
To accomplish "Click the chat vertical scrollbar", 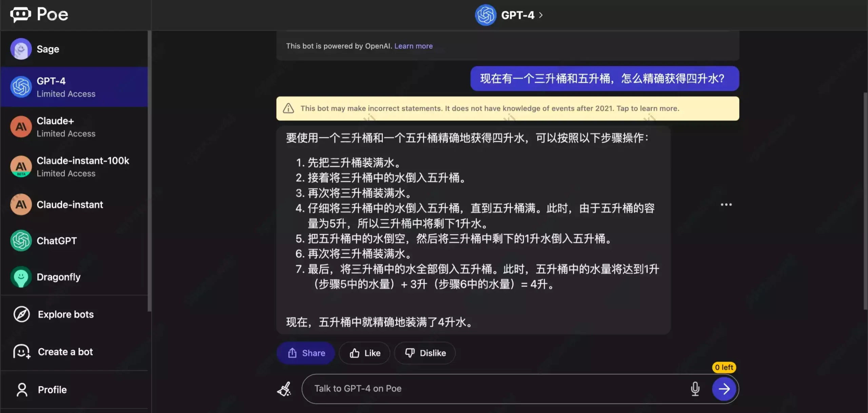I will click(865, 201).
